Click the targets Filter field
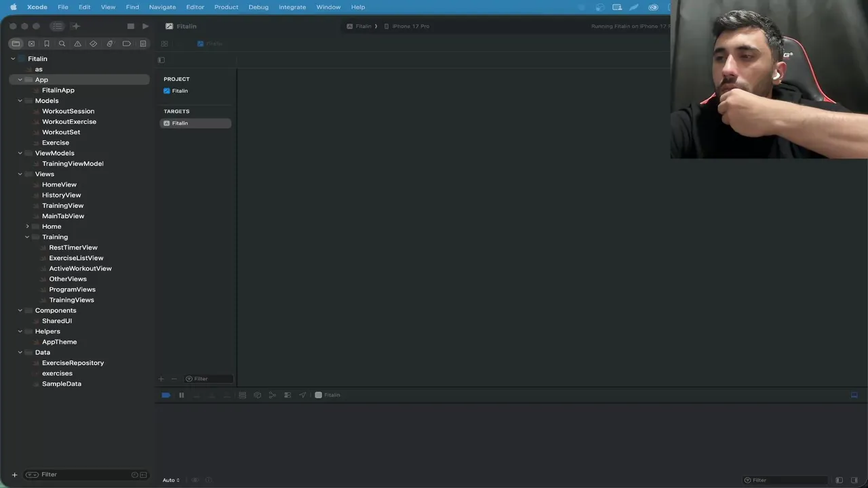 [x=208, y=379]
